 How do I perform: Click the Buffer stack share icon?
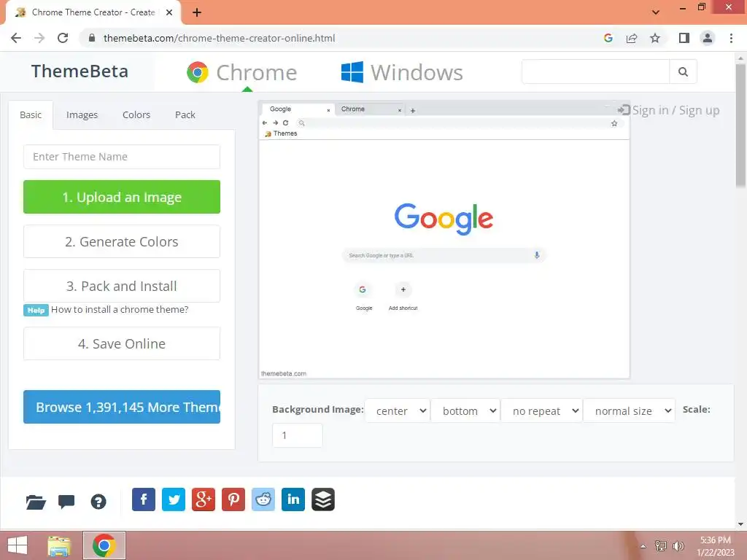pos(323,499)
